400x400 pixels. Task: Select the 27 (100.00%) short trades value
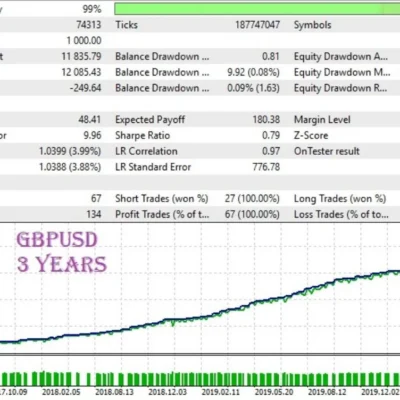point(252,198)
